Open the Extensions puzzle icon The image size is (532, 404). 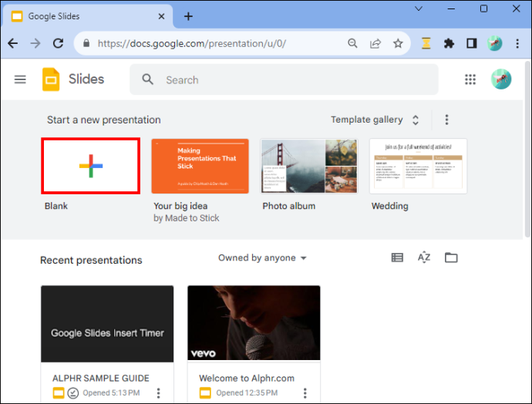click(x=449, y=43)
